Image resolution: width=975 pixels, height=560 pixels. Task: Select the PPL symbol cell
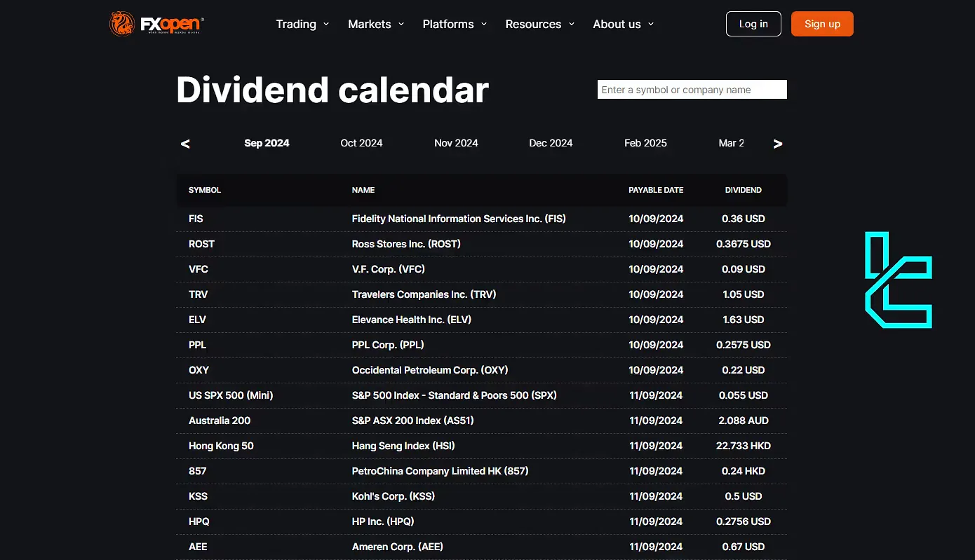pos(197,345)
